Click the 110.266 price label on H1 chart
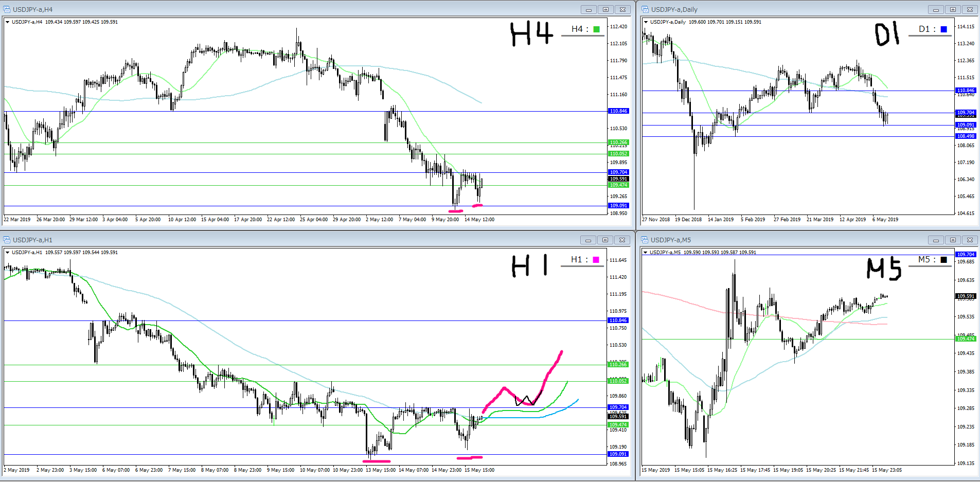 (618, 365)
